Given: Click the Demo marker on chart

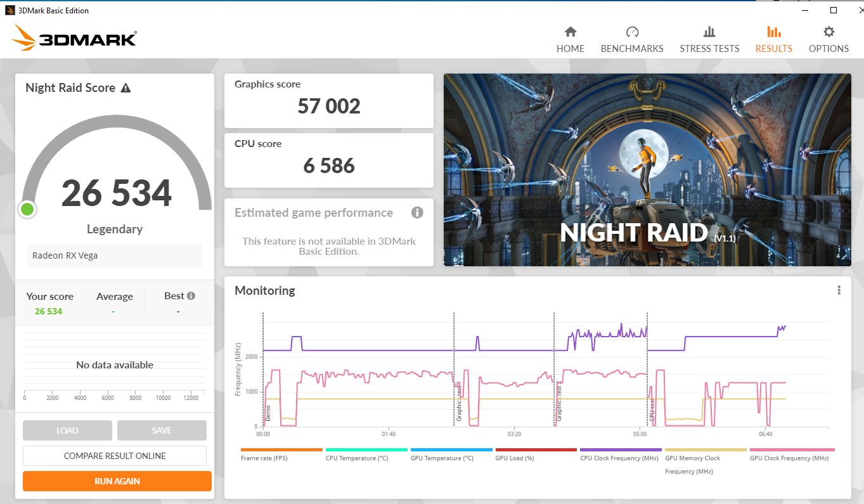Looking at the screenshot, I should [x=268, y=413].
